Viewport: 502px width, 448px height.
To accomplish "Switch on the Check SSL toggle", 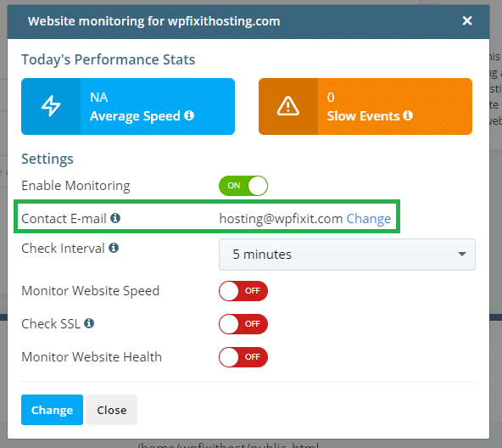I will 243,324.
